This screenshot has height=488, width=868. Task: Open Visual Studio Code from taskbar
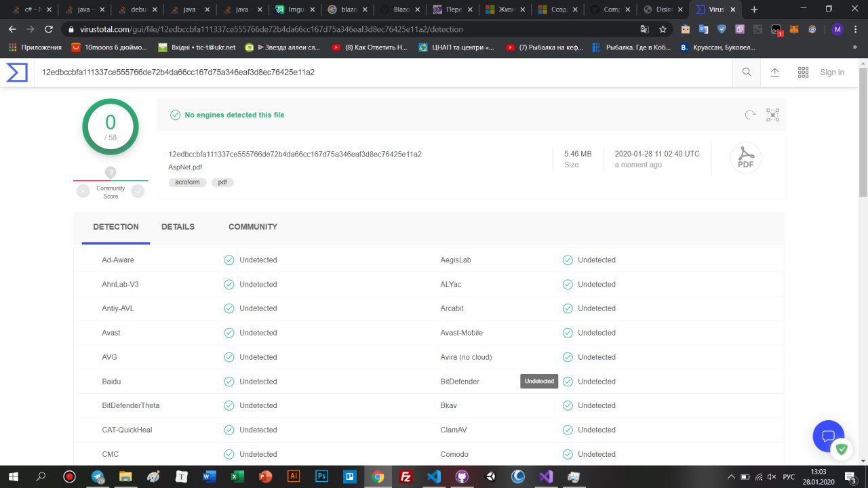click(435, 476)
